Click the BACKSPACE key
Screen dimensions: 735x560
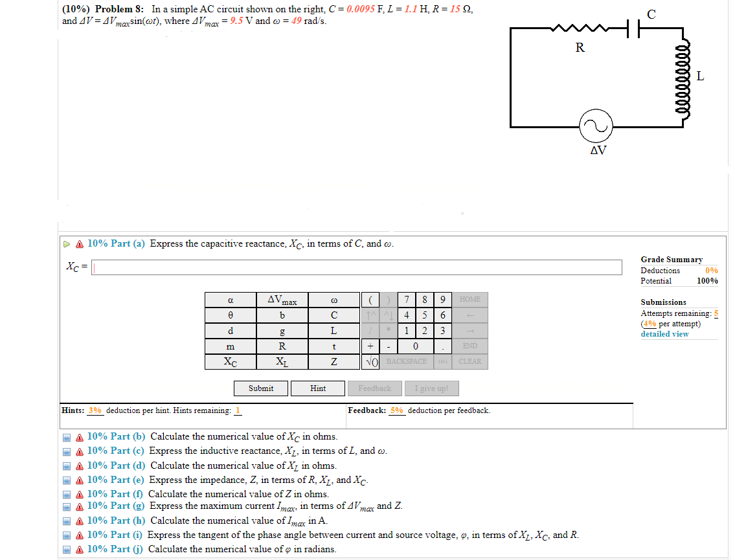click(x=407, y=362)
